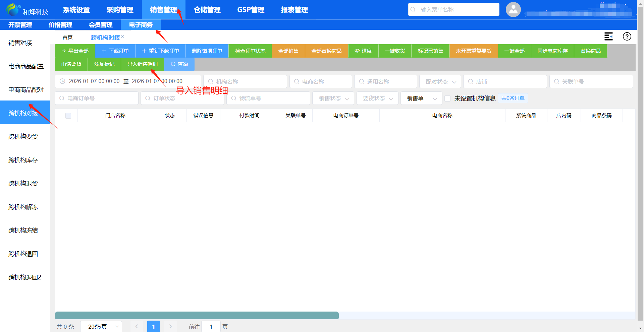Click the 同步电商库存 button
The width and height of the screenshot is (644, 332).
click(552, 51)
